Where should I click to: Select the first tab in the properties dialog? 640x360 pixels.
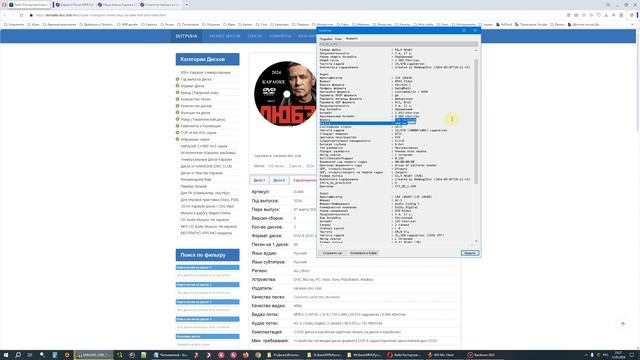pyautogui.click(x=326, y=39)
